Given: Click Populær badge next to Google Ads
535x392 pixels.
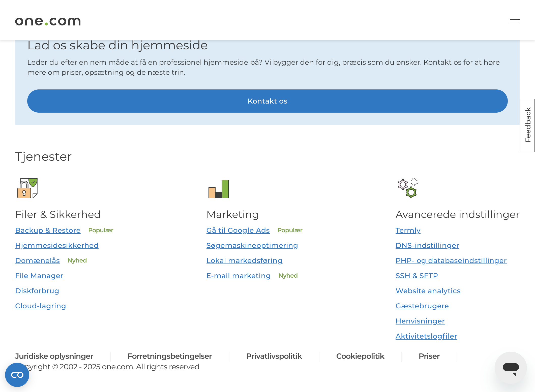Looking at the screenshot, I should click(290, 230).
